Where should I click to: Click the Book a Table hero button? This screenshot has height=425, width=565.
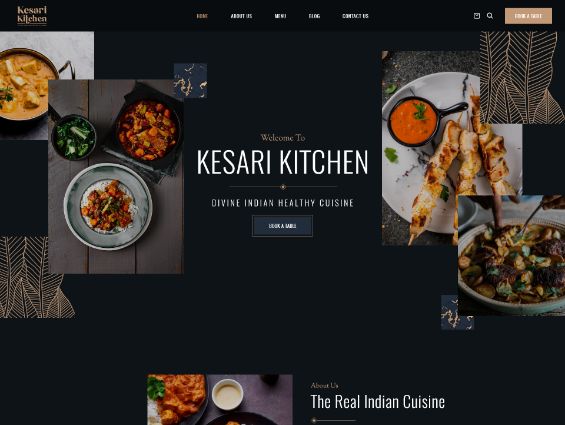point(282,226)
